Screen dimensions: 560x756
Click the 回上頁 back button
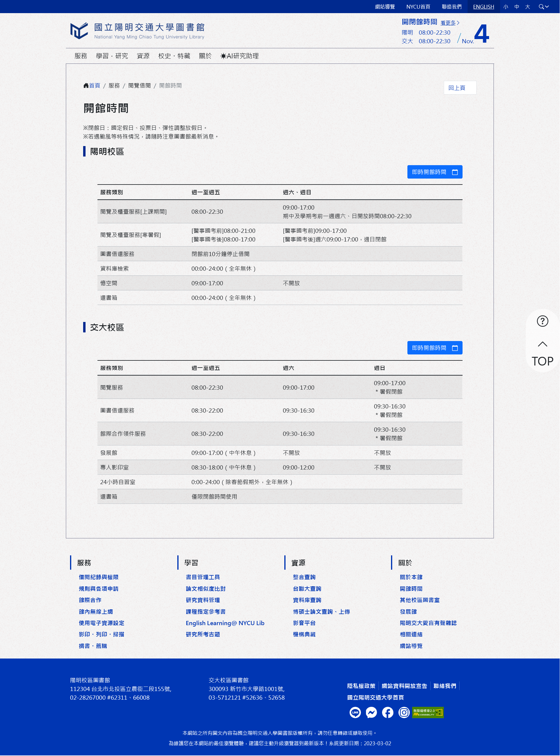[460, 88]
